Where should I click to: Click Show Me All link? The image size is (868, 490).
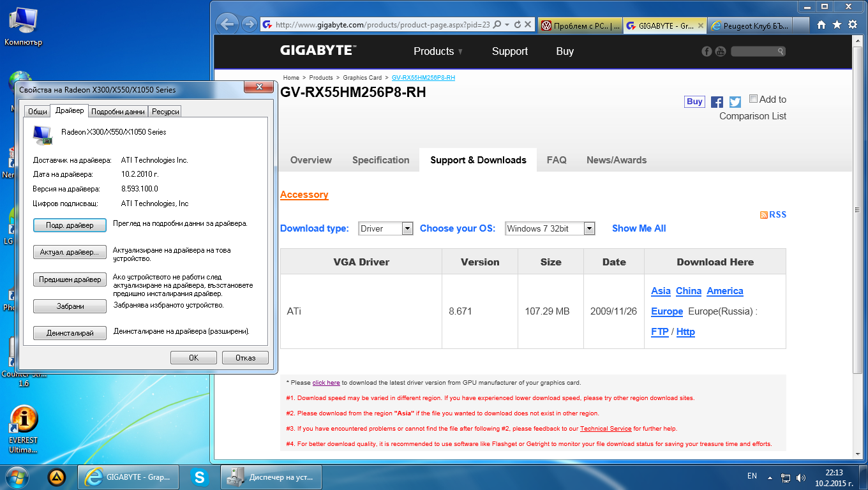coord(639,228)
